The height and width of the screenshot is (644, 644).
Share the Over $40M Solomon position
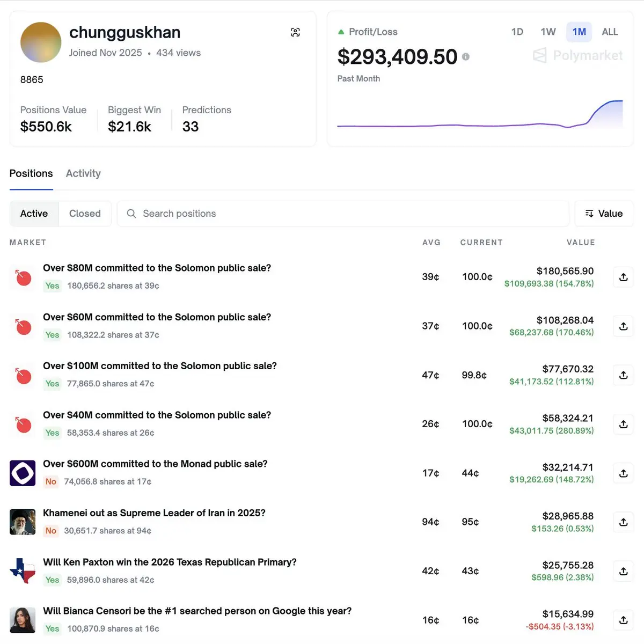[x=623, y=424]
